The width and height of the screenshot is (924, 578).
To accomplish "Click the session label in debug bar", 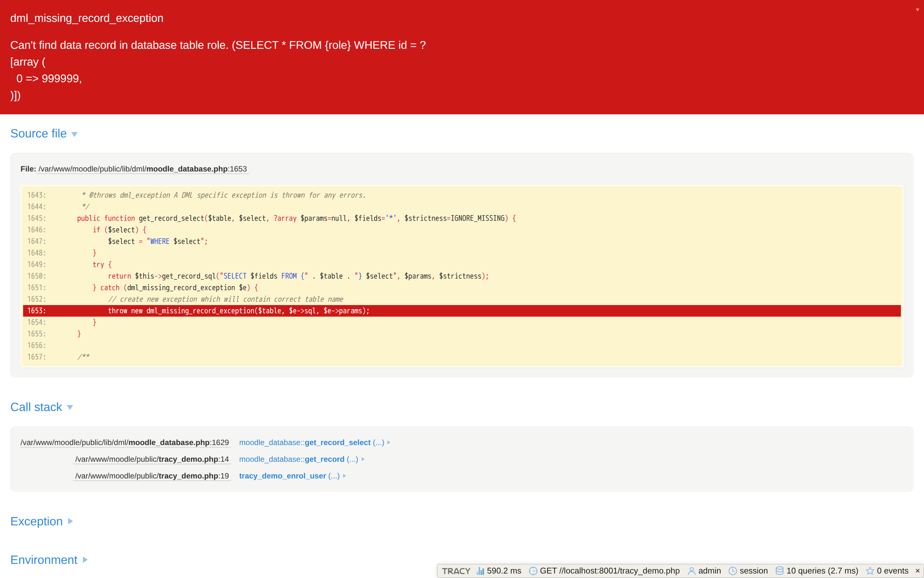I will click(754, 571).
